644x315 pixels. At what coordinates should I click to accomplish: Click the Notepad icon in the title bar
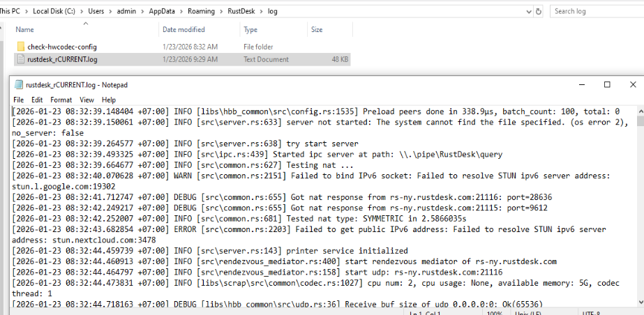(18, 85)
